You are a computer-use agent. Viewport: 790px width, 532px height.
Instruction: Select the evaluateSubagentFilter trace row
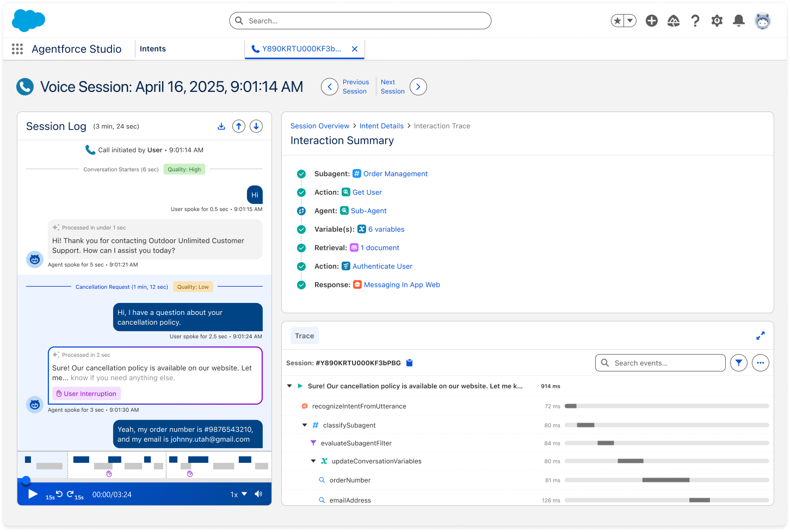coord(528,443)
